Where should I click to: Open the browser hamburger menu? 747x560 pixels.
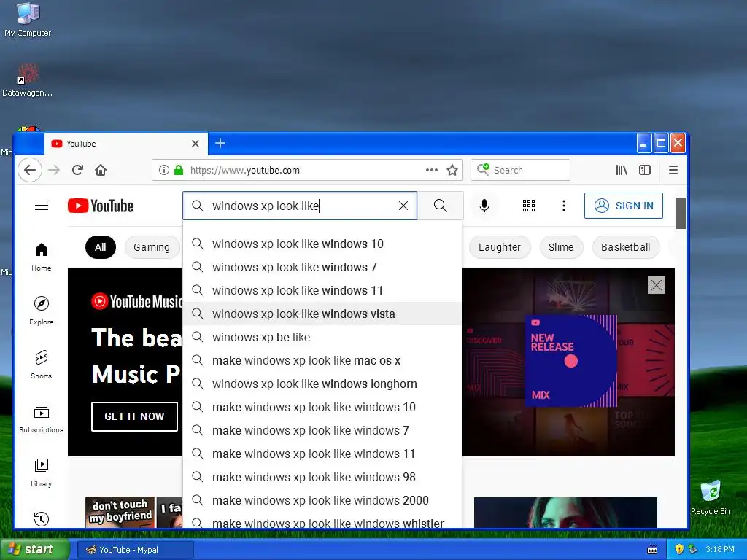[673, 170]
